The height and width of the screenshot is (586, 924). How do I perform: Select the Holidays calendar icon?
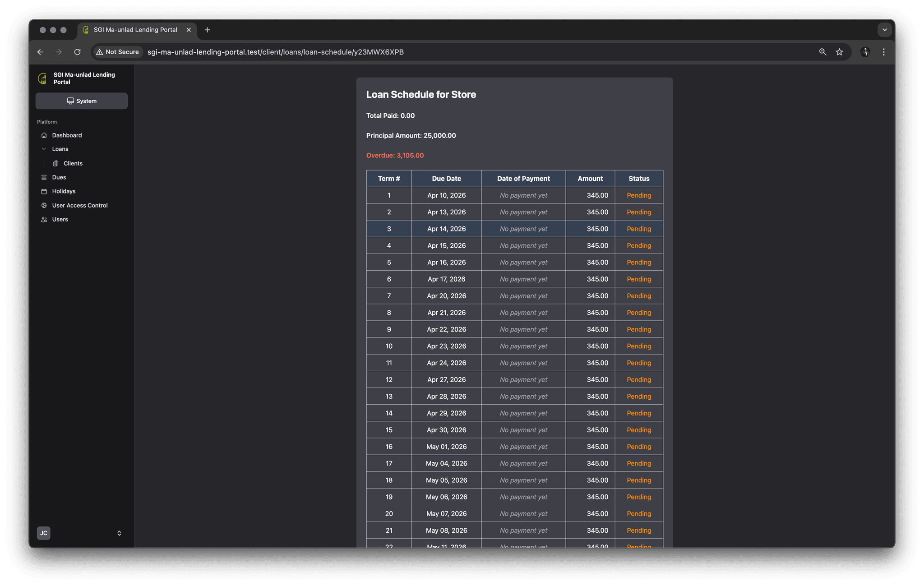click(44, 191)
